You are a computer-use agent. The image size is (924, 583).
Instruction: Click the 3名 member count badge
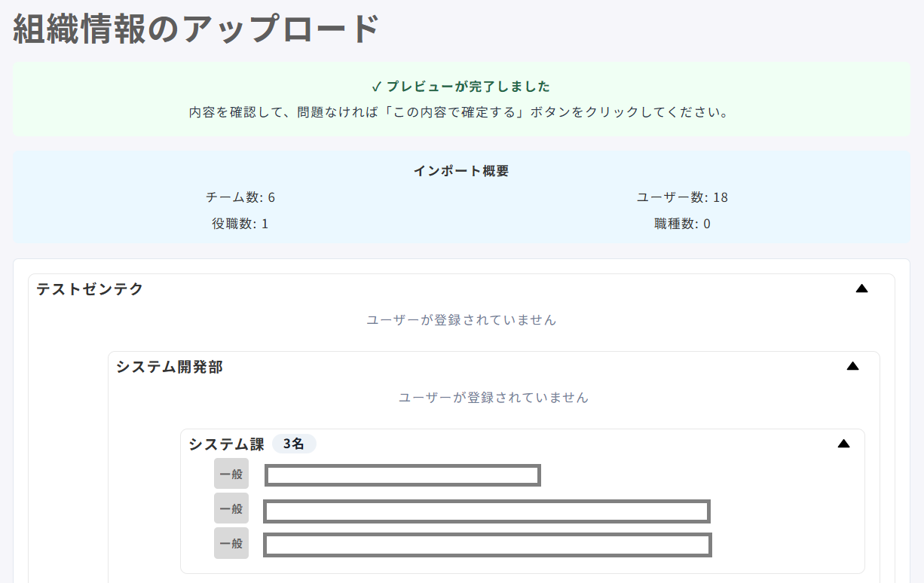click(x=294, y=444)
